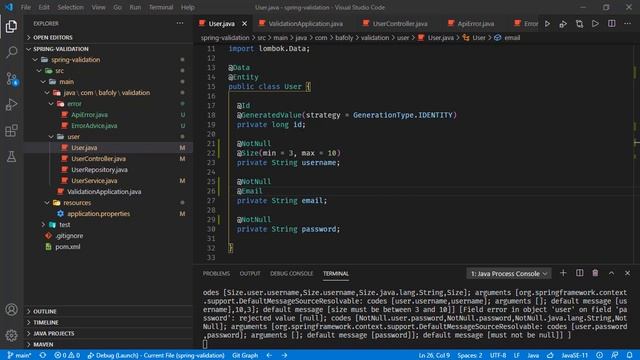Click the sync changes icon in status bar

click(x=43, y=355)
